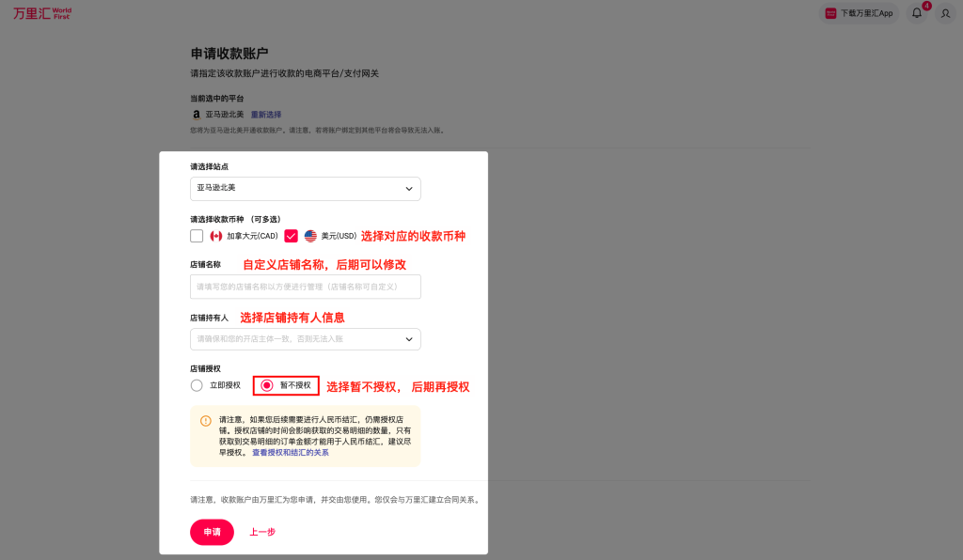Select the 暂不授权 radio button

tap(267, 385)
